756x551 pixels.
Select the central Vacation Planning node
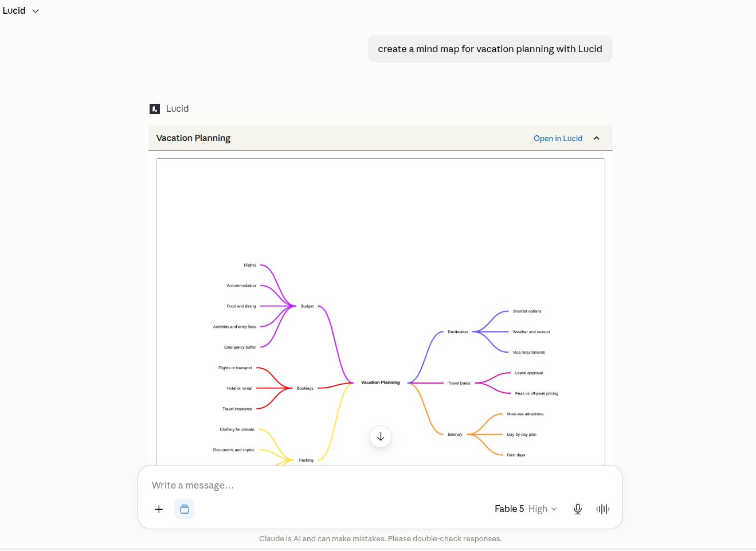[381, 382]
